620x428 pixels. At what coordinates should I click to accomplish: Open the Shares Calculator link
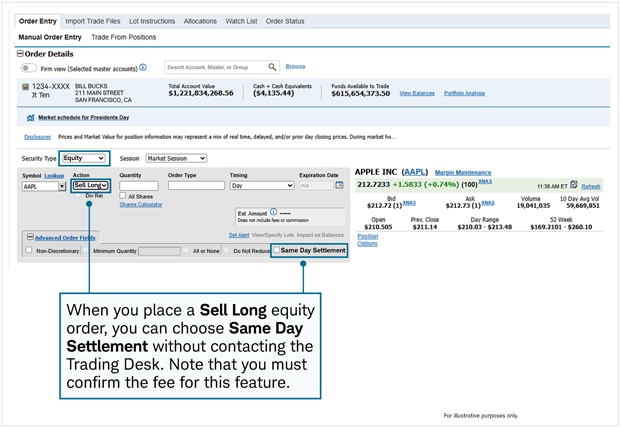(140, 204)
